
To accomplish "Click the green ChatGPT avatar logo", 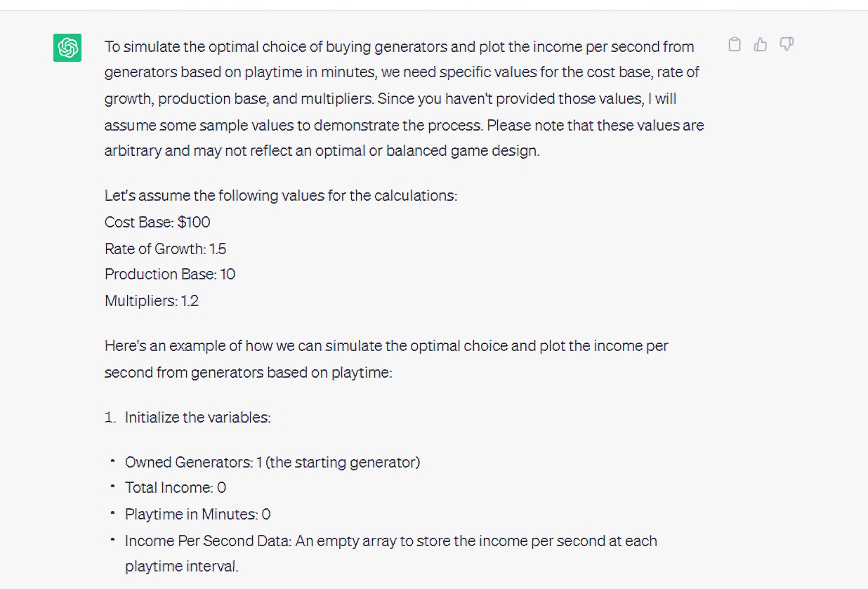I will tap(66, 48).
